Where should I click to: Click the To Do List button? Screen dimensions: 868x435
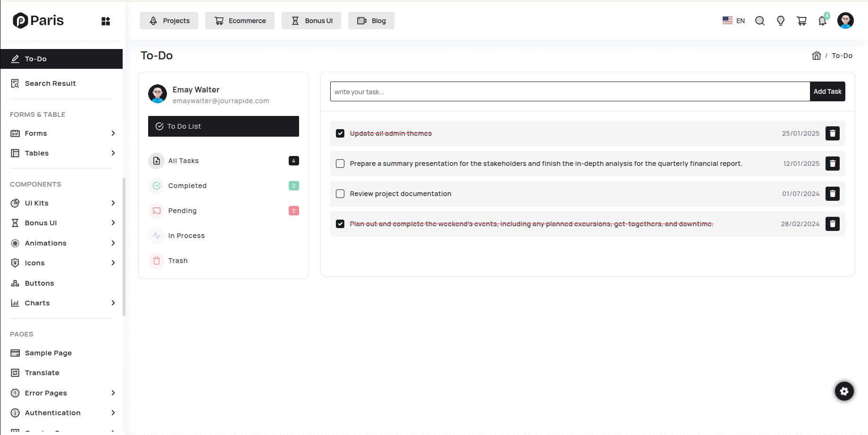click(223, 126)
